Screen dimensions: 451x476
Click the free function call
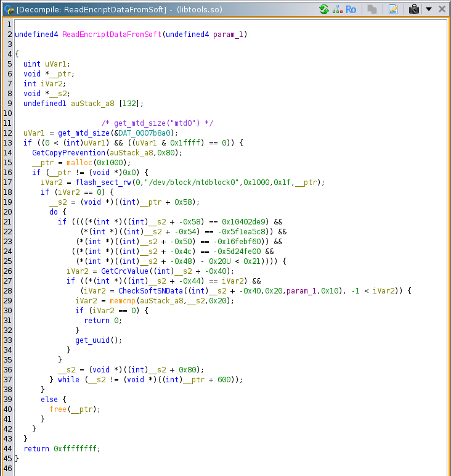coord(58,409)
